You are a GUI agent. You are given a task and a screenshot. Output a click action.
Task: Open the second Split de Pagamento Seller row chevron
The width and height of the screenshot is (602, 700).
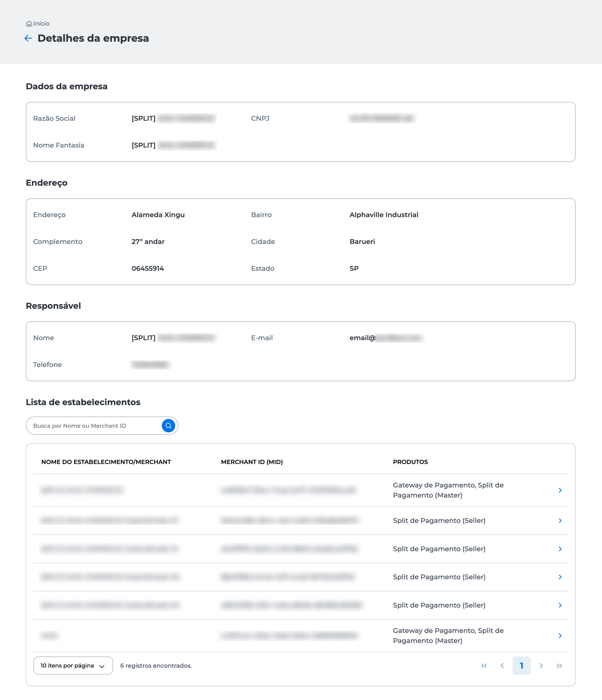tap(560, 549)
